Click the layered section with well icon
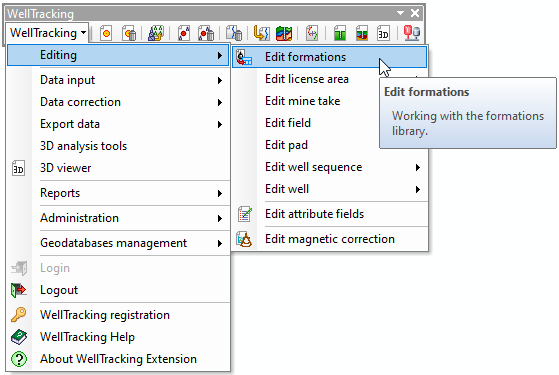This screenshot has height=375, width=559. pos(361,34)
